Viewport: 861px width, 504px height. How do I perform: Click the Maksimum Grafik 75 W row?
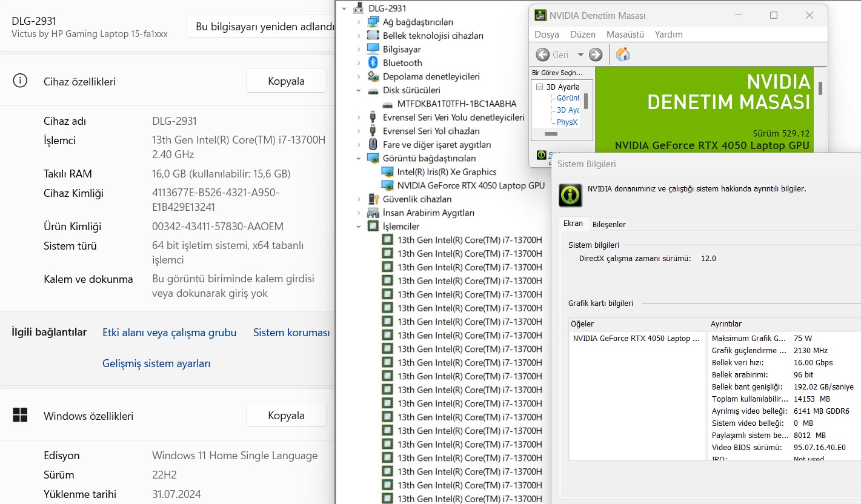pyautogui.click(x=785, y=339)
